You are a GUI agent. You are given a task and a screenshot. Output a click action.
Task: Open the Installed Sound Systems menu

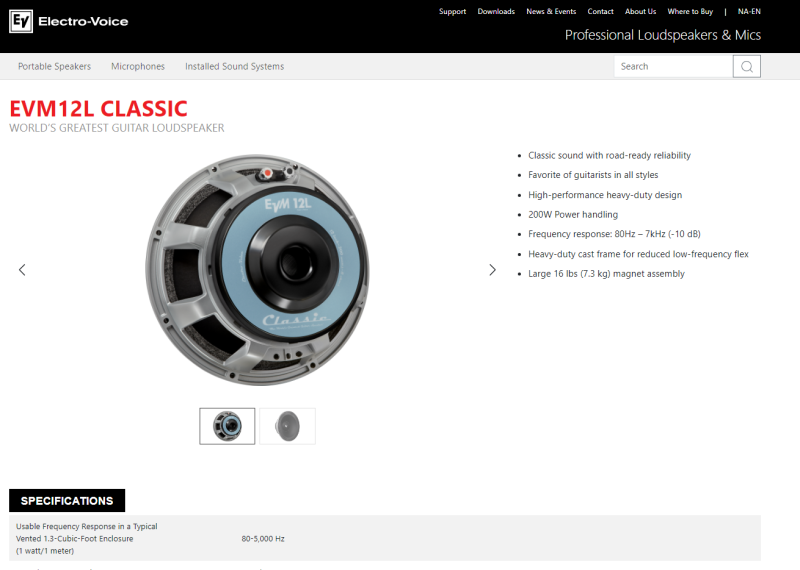click(235, 66)
